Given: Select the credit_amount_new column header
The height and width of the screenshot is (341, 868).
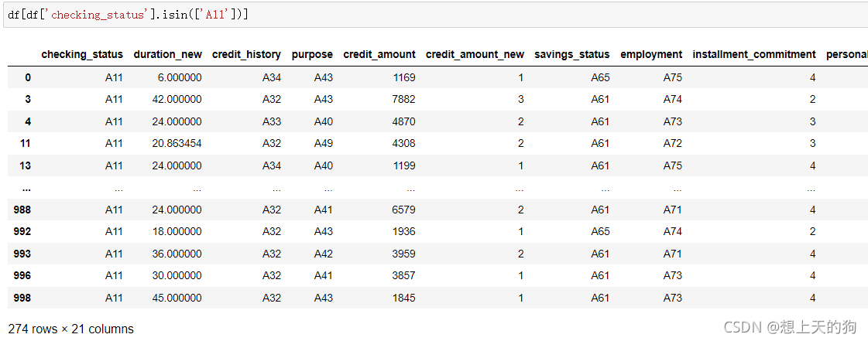Looking at the screenshot, I should (475, 55).
